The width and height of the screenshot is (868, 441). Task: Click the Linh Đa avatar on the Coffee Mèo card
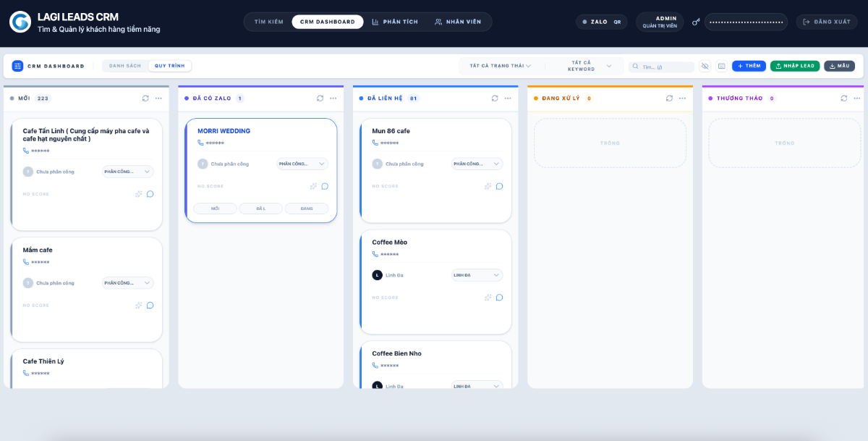pos(377,275)
